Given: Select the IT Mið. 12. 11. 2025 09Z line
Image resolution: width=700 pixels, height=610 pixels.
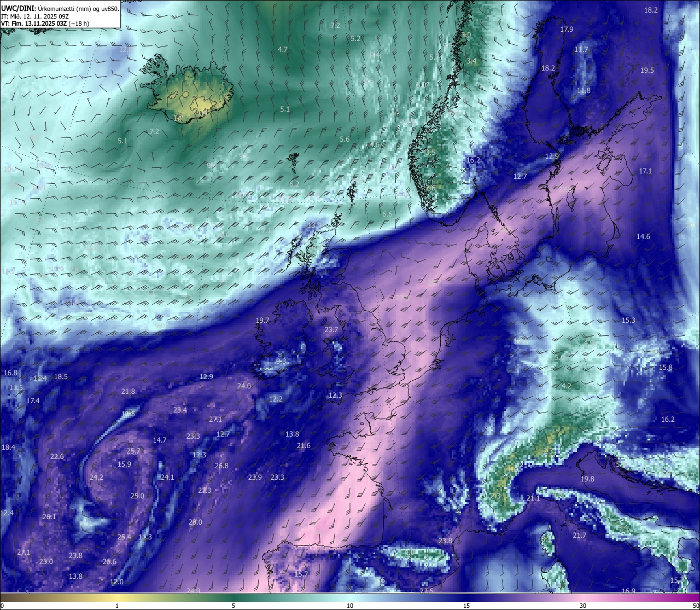Looking at the screenshot, I should [34, 16].
